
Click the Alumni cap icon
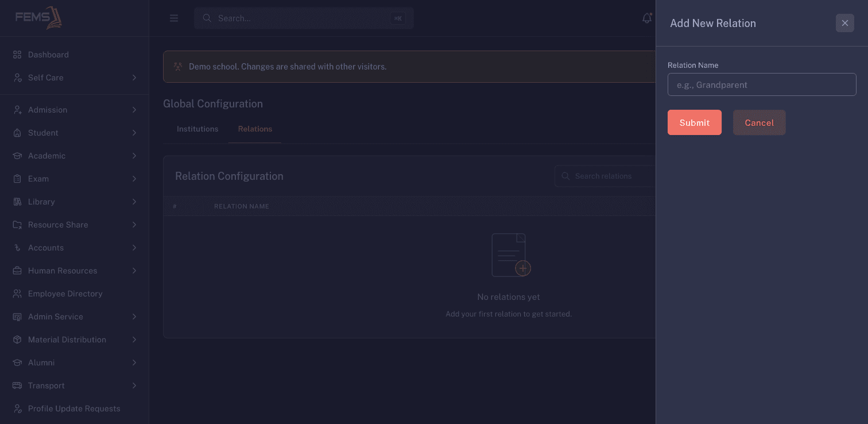[17, 363]
